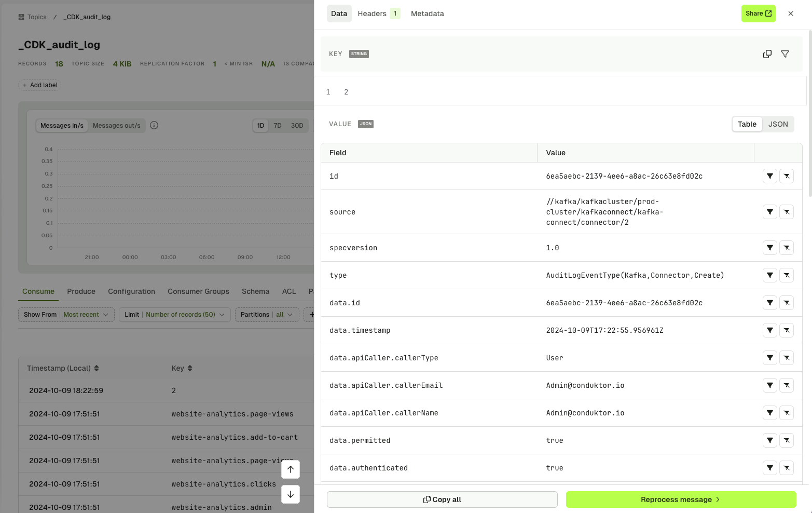Screen dimensions: 812x513
Task: Switch to the Consumer Groups tab
Action: [x=198, y=291]
